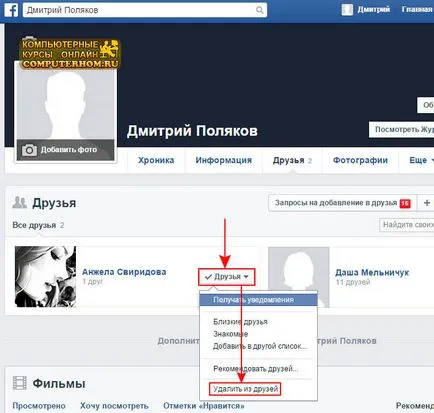Open Хочу посмотреть tab under Фильмы

pyautogui.click(x=114, y=406)
